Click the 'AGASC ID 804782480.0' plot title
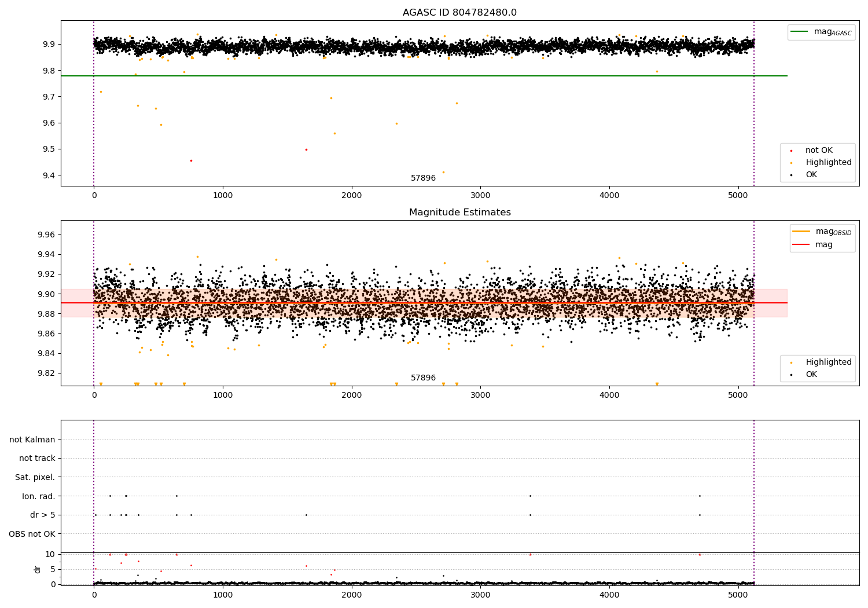868x608 pixels. point(460,13)
